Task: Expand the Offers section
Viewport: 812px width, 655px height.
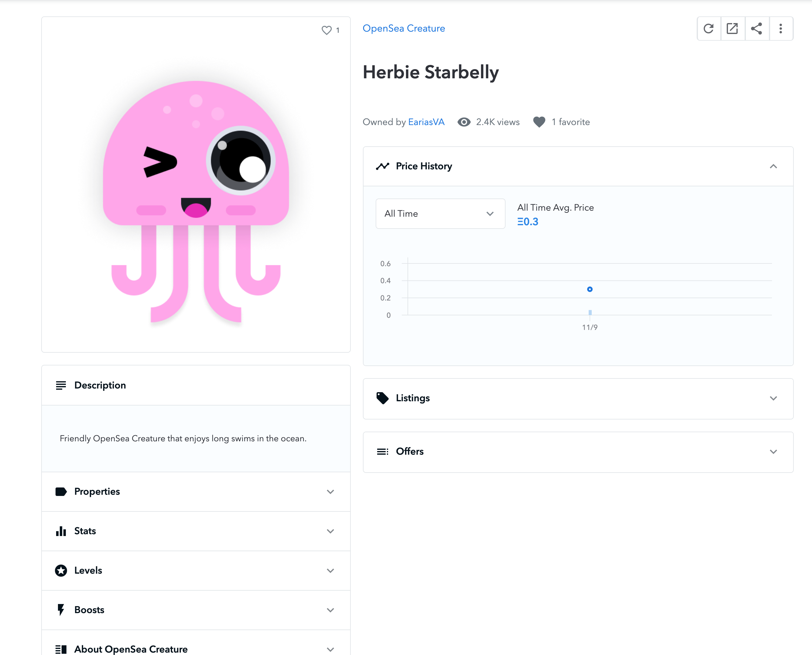Action: (773, 452)
